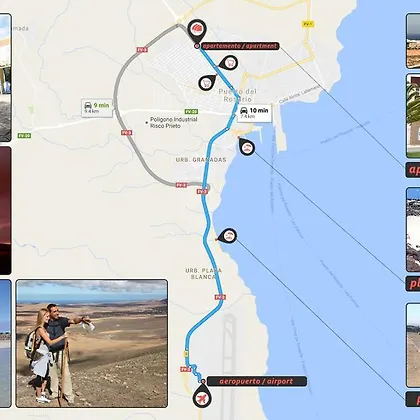Click the URB. PLAYA BLANCA map label
Screen dimensions: 420x420
(203, 274)
